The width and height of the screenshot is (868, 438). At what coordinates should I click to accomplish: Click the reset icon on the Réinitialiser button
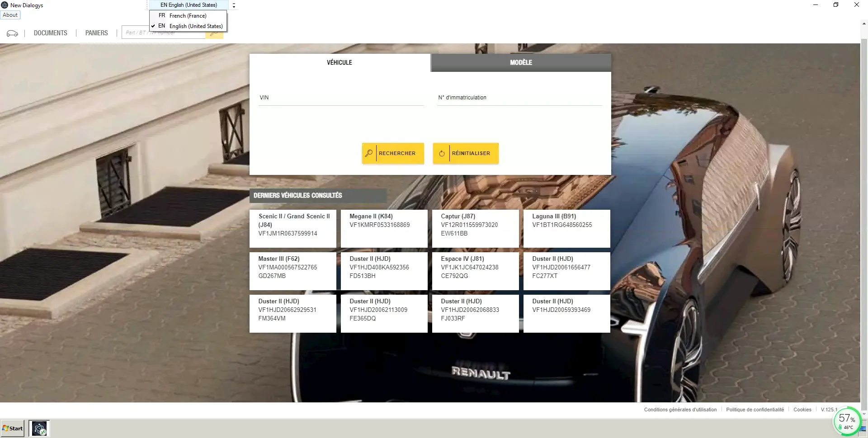[x=442, y=153]
